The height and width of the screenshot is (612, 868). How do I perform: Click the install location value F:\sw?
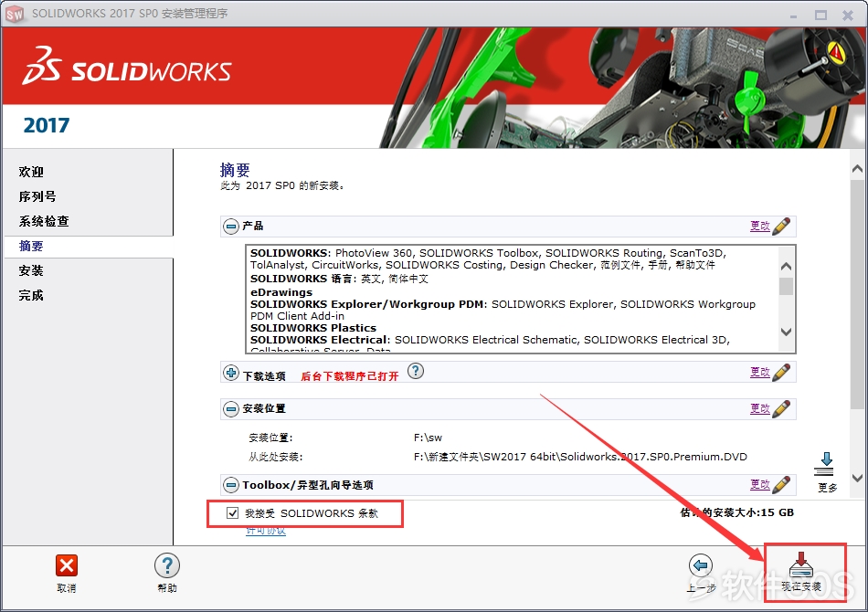[428, 438]
